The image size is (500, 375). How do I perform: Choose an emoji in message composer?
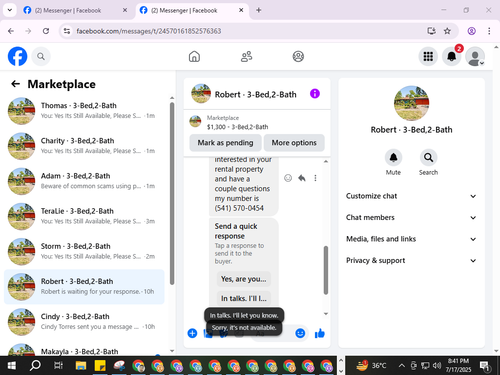300,333
